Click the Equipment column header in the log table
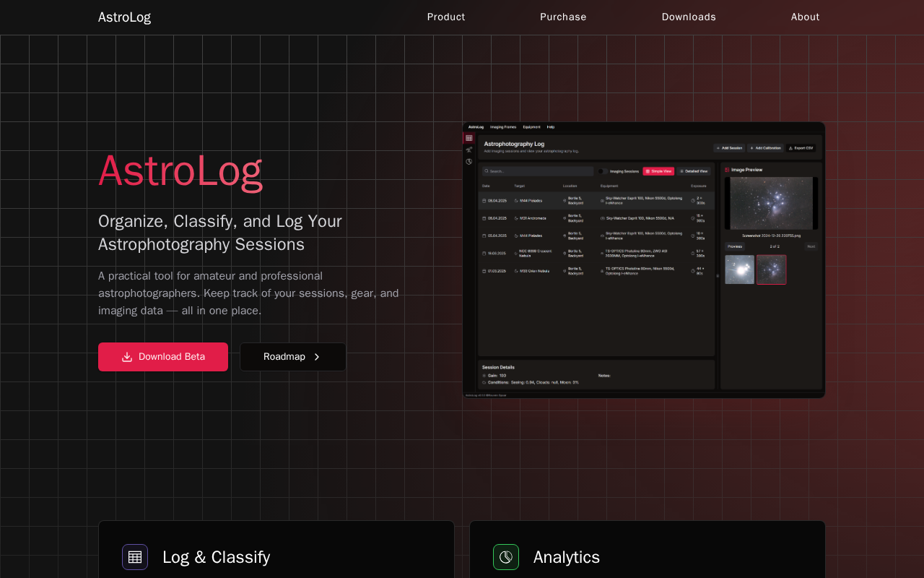 click(609, 186)
